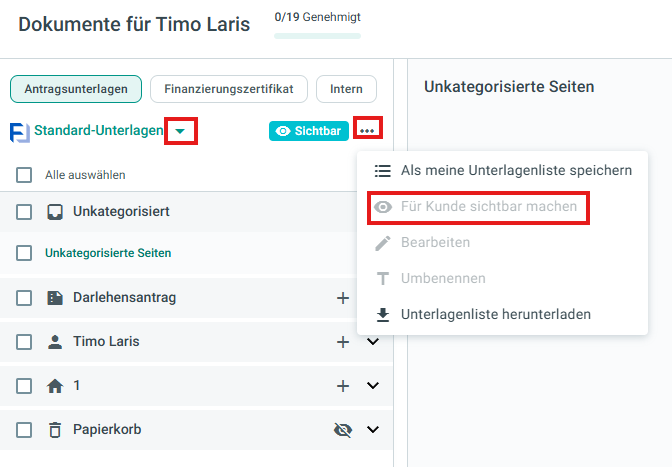672x467 pixels.
Task: Click the person icon next to Timo Laris
Action: tap(55, 342)
